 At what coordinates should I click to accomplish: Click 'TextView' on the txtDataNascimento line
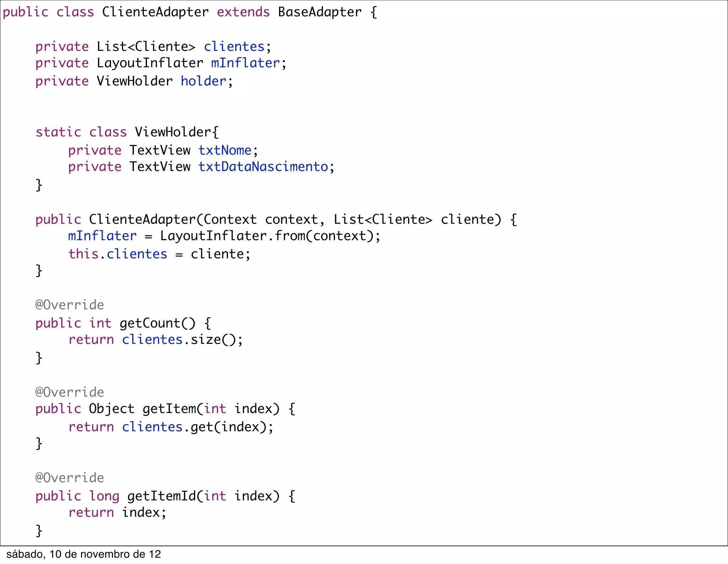(x=160, y=167)
